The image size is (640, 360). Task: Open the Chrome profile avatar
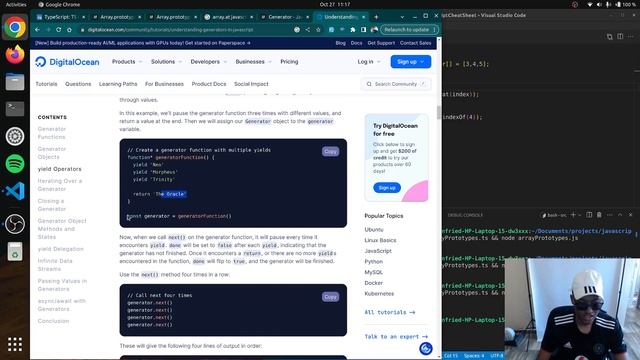click(x=374, y=30)
